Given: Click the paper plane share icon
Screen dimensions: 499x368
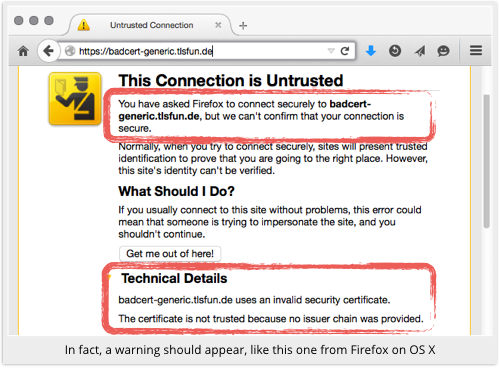Looking at the screenshot, I should pos(420,51).
